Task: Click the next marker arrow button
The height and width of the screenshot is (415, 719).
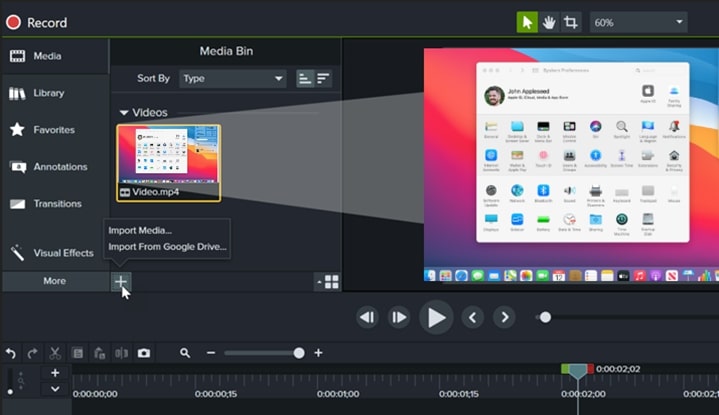Action: tap(504, 317)
